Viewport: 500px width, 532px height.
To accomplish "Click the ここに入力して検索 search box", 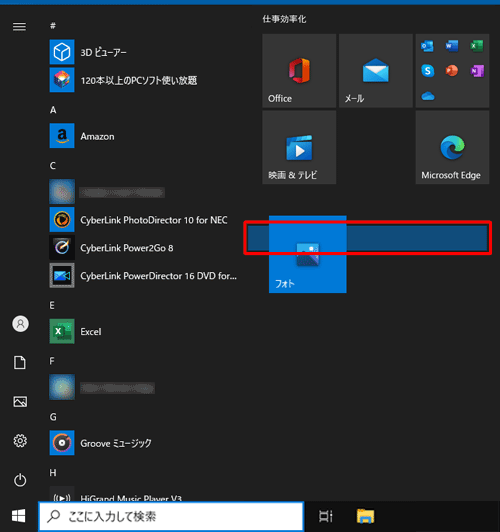I will point(171,516).
